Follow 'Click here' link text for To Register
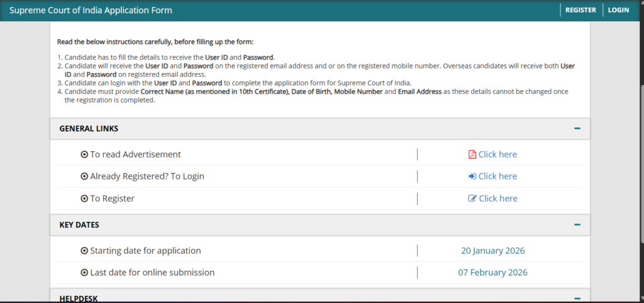The image size is (644, 303). [498, 198]
